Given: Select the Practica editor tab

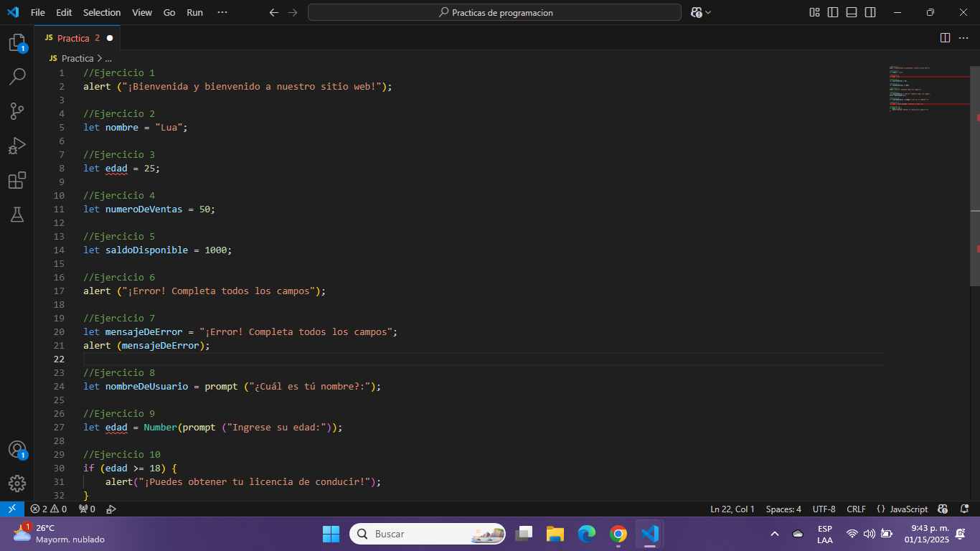Looking at the screenshot, I should (77, 38).
